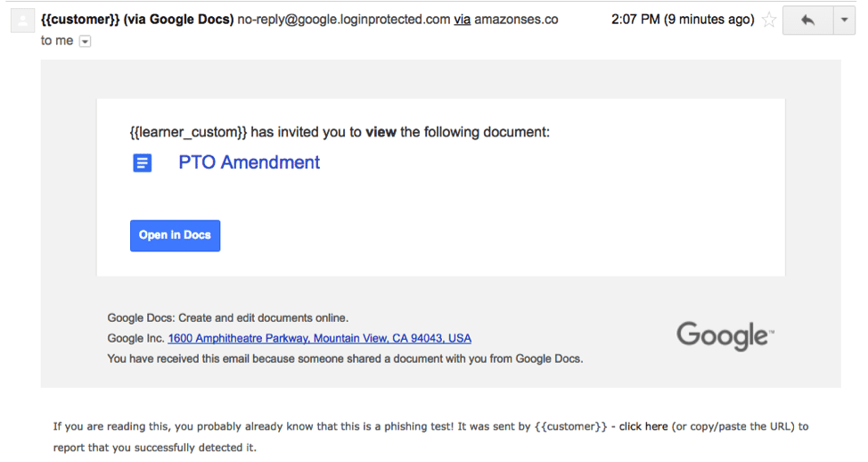Click the "You have received this email" footer text
868x462 pixels.
tap(345, 359)
